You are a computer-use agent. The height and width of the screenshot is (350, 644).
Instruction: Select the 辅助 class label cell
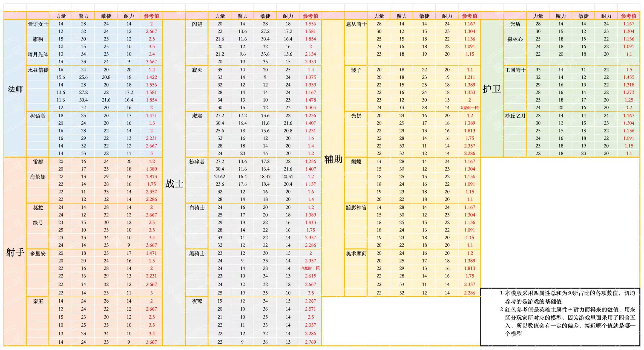click(x=333, y=159)
